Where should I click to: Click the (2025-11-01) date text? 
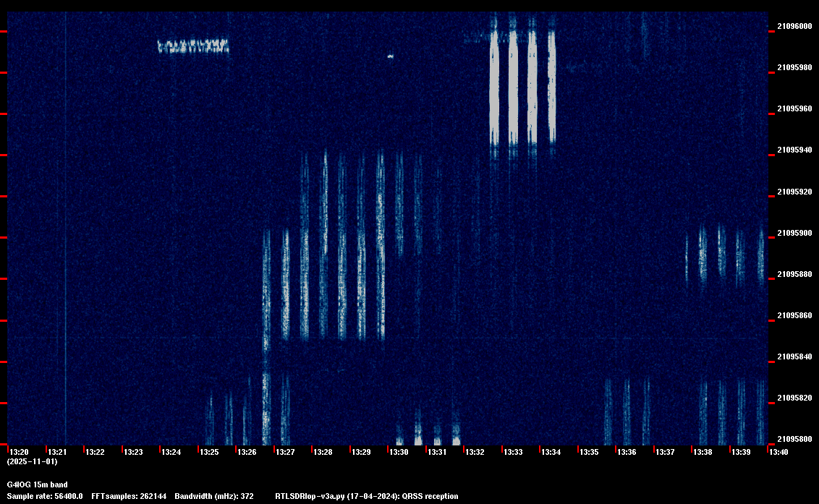coord(33,461)
